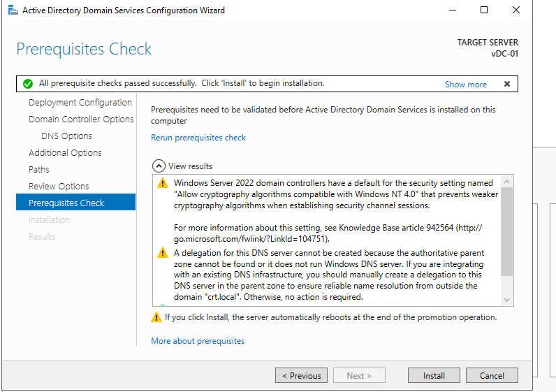Open the Review Options step
The image size is (556, 392).
pyautogui.click(x=59, y=187)
